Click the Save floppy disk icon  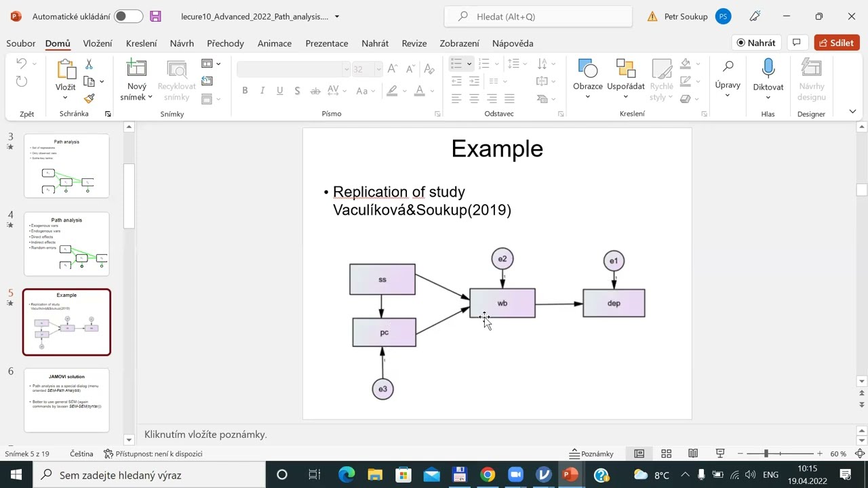155,16
